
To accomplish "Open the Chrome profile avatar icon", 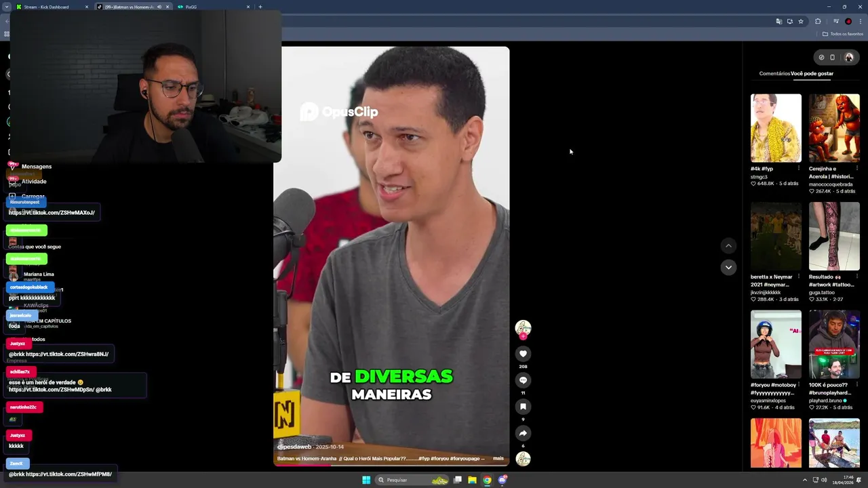I will pyautogui.click(x=848, y=21).
